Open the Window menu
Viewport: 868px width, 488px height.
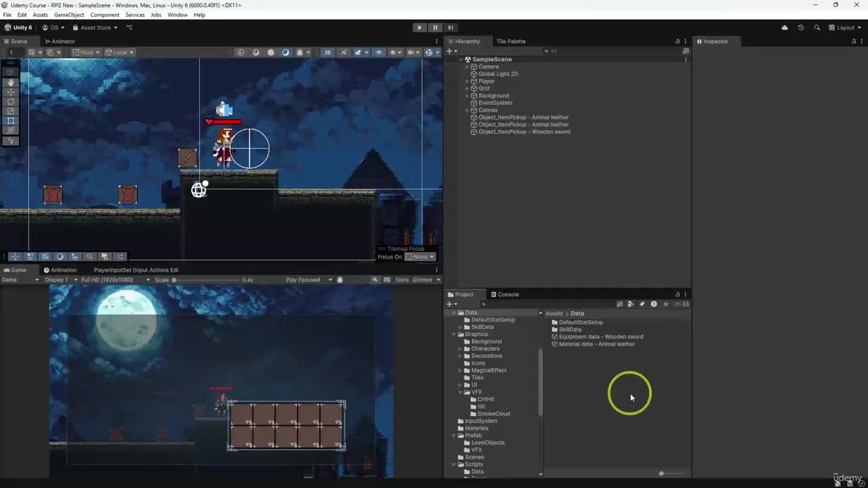click(x=178, y=15)
